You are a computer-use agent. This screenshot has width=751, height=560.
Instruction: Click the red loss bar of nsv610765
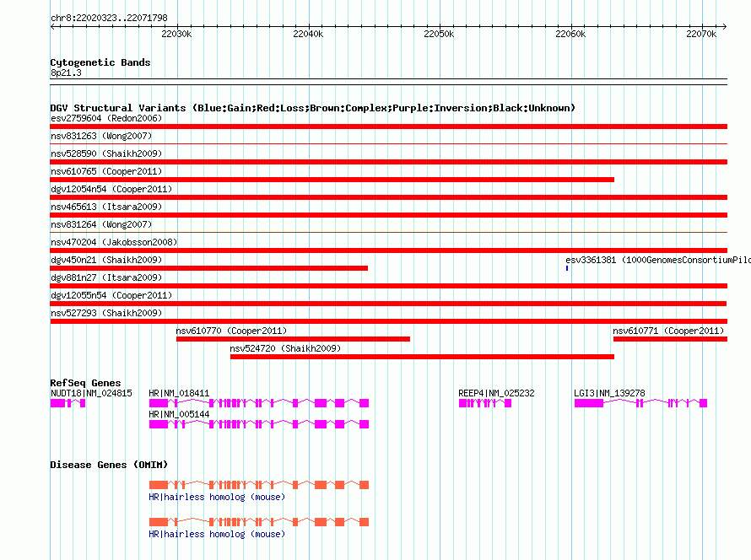tap(332, 180)
